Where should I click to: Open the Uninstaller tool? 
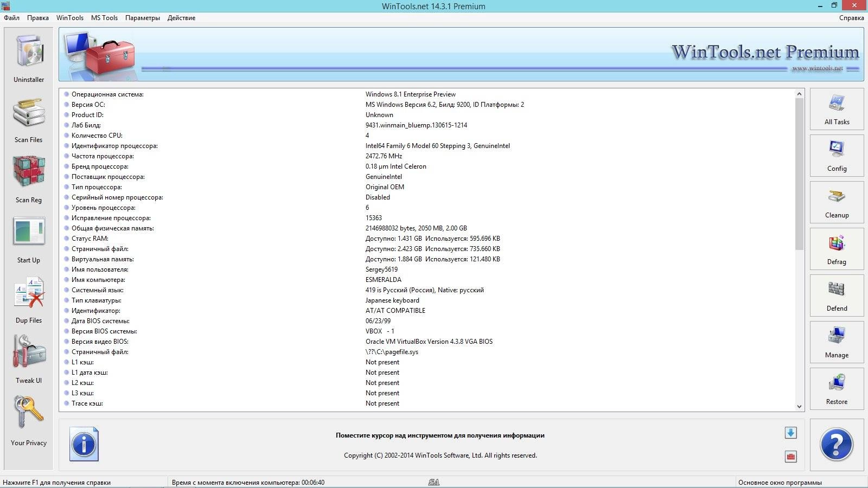29,58
